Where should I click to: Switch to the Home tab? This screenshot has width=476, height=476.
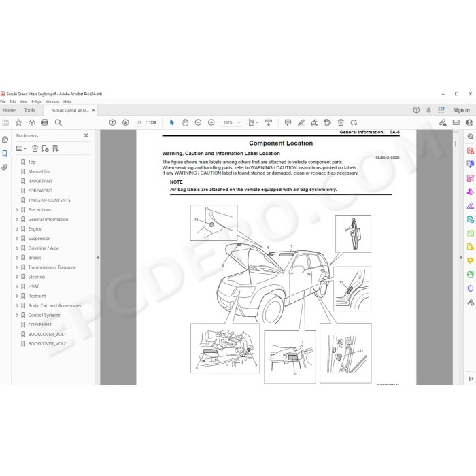[x=9, y=110]
